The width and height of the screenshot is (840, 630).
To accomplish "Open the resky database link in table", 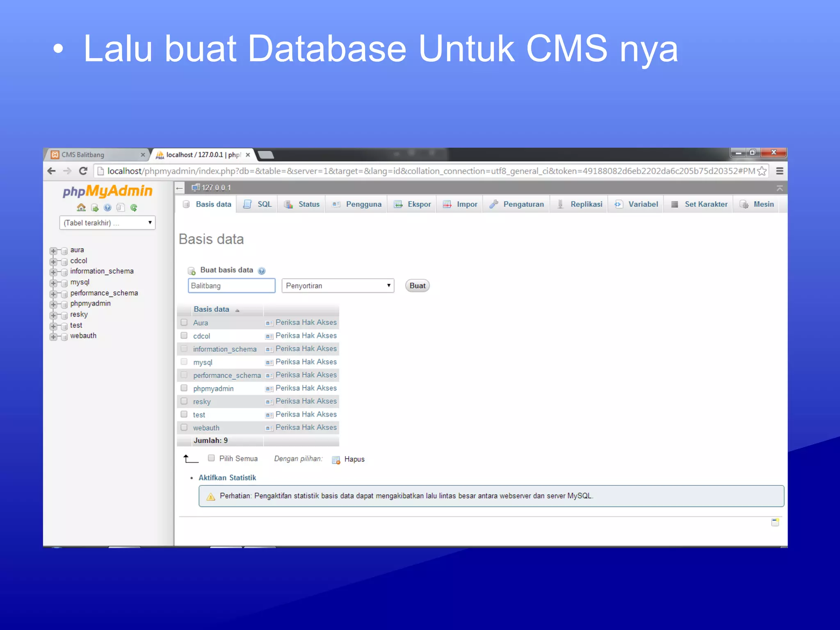I will 202,402.
